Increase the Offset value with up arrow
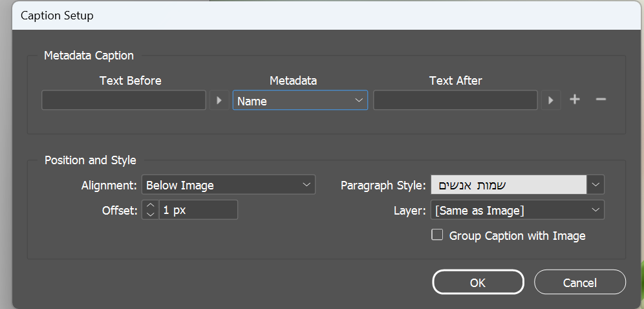The height and width of the screenshot is (309, 644). point(150,206)
